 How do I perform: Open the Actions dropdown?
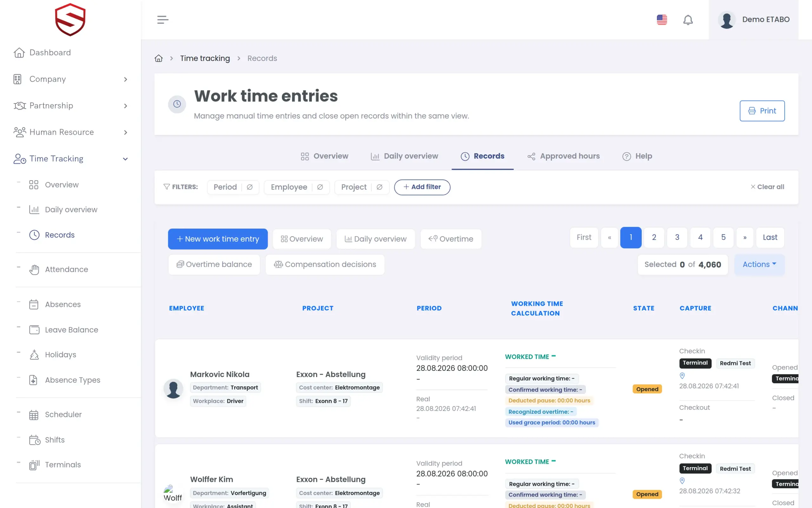759,264
